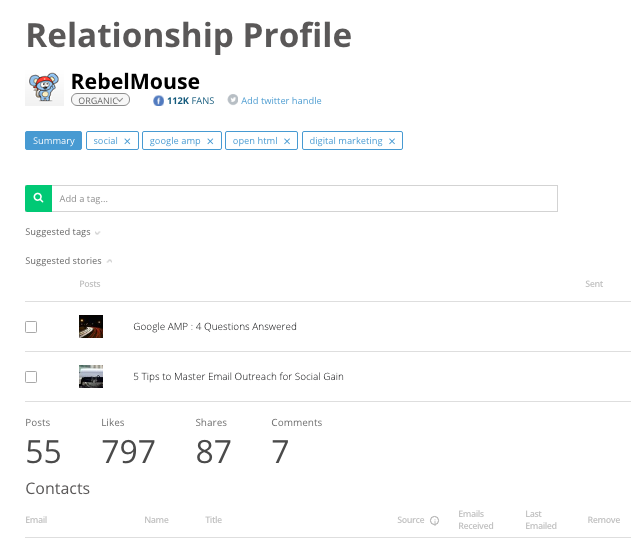Check the Google AMP story checkbox
The width and height of the screenshot is (639, 542).
[31, 327]
